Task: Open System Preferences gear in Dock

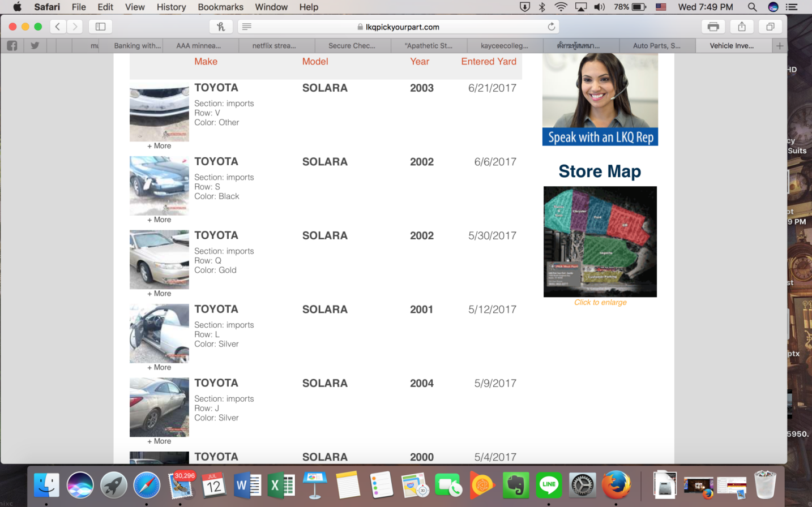Action: (582, 485)
